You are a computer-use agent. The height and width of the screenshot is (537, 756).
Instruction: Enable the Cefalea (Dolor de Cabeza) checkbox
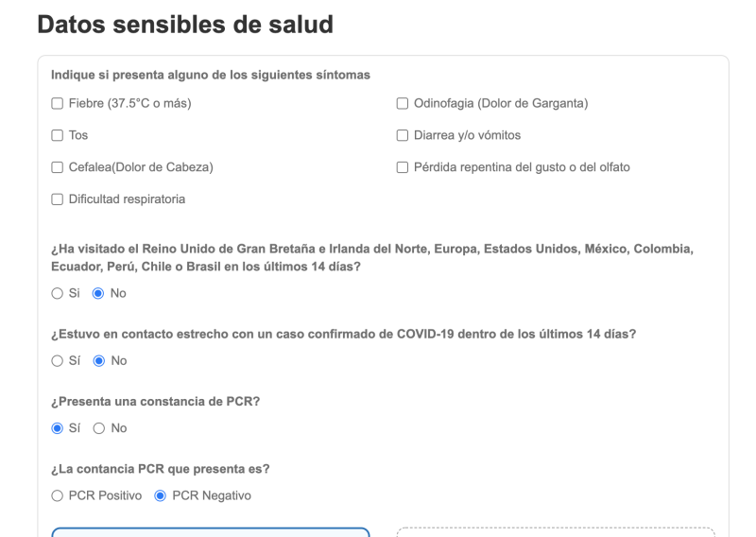(x=57, y=167)
